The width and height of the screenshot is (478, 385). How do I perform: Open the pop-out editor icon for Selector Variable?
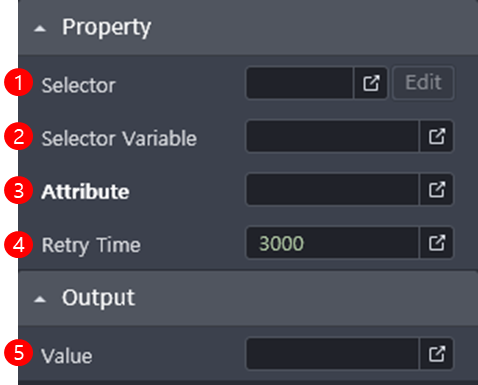click(x=436, y=136)
